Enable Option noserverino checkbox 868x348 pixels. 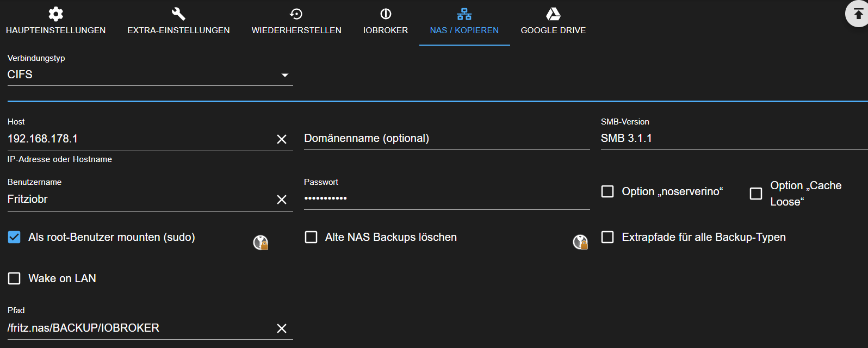[607, 191]
